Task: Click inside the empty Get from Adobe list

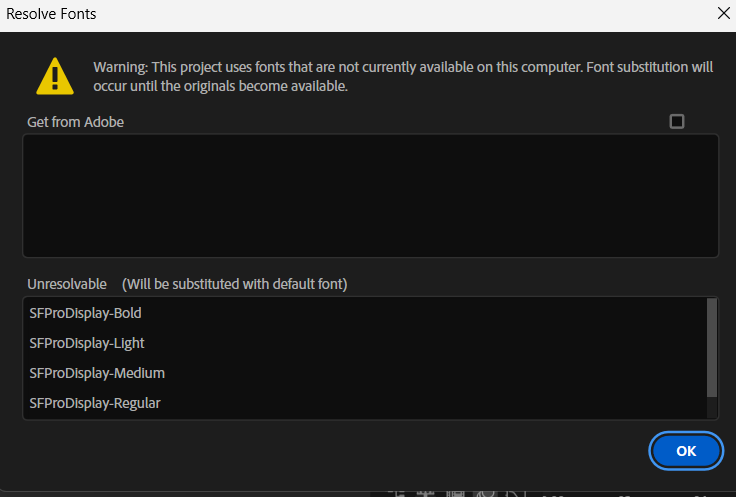Action: (x=370, y=195)
